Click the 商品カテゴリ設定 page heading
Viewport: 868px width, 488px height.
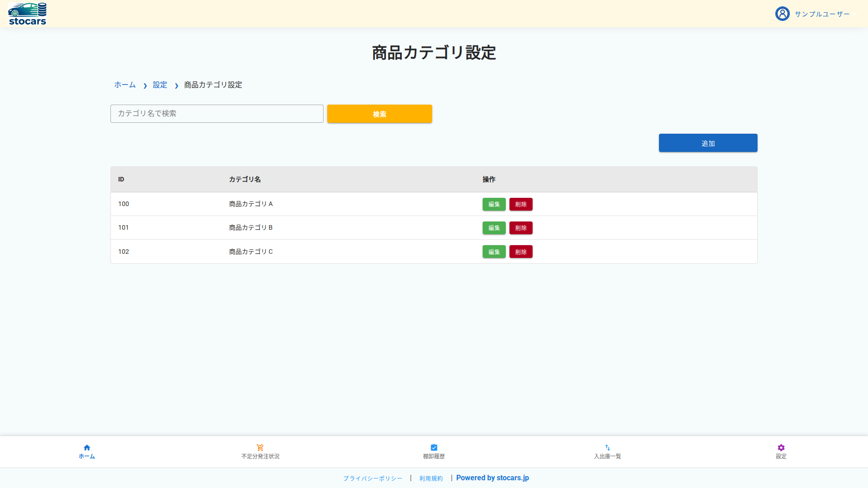coord(434,53)
